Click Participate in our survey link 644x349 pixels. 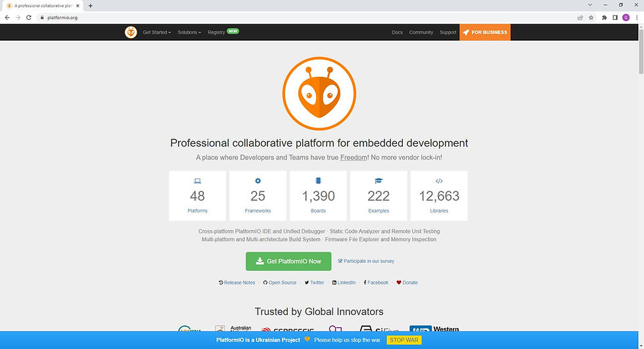pyautogui.click(x=366, y=261)
